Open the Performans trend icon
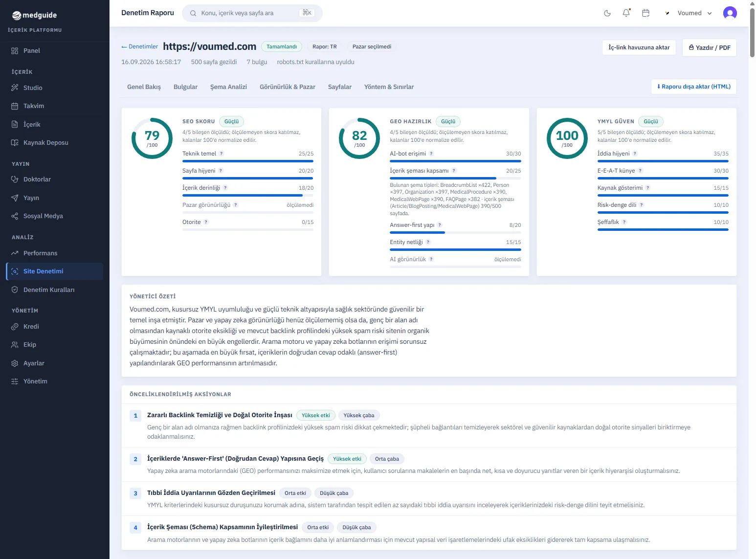The height and width of the screenshot is (559, 756). [15, 253]
